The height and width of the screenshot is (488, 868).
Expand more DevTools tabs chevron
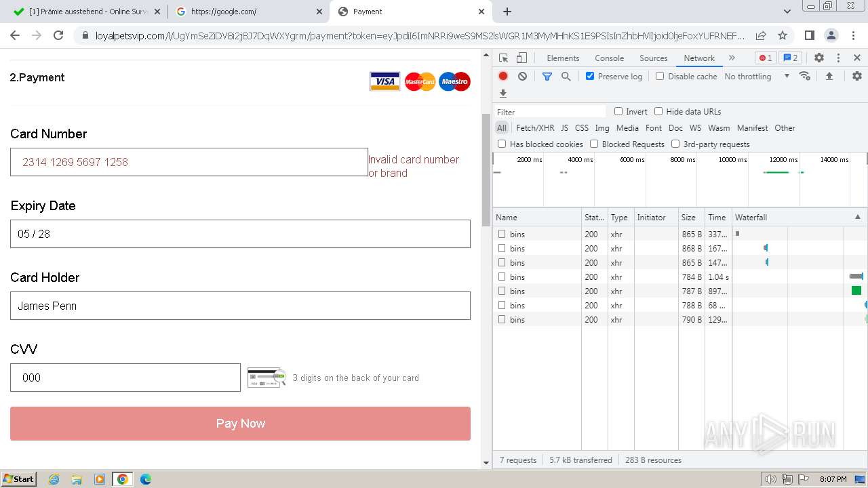732,58
